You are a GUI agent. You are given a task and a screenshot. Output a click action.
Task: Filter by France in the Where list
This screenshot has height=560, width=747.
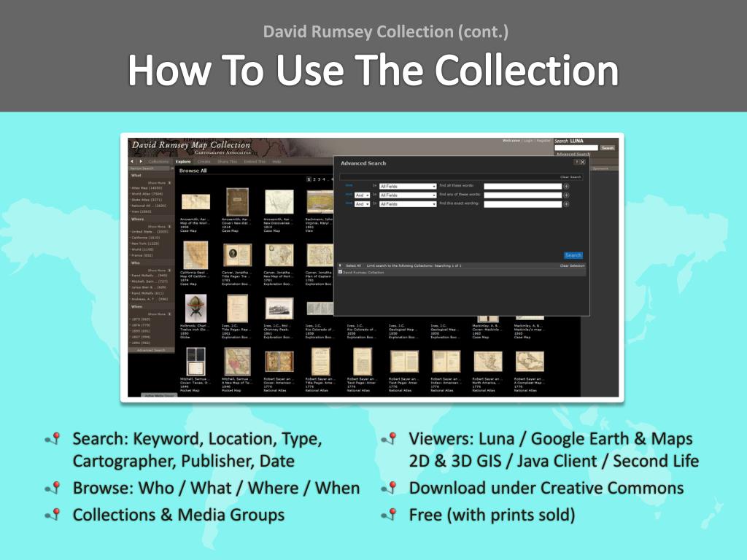tap(142, 255)
